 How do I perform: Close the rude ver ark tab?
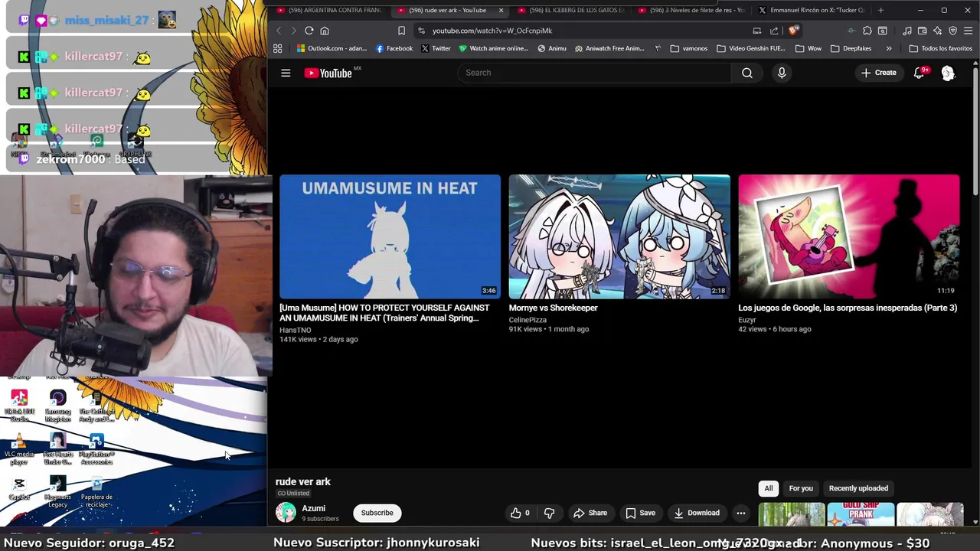click(x=501, y=10)
